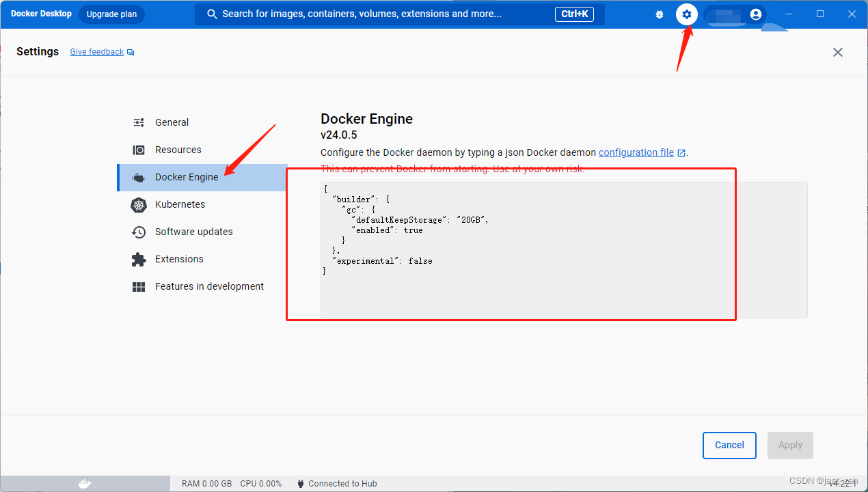Switch to the General settings section
Viewport: 868px width, 492px height.
(173, 122)
